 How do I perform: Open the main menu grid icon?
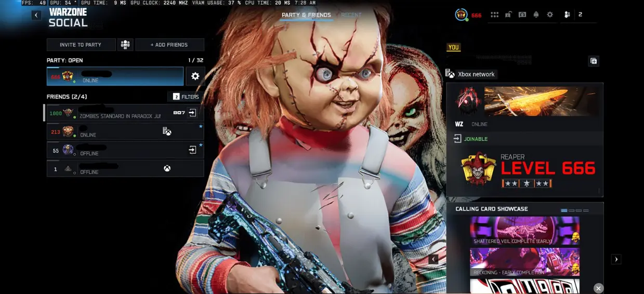click(x=495, y=15)
